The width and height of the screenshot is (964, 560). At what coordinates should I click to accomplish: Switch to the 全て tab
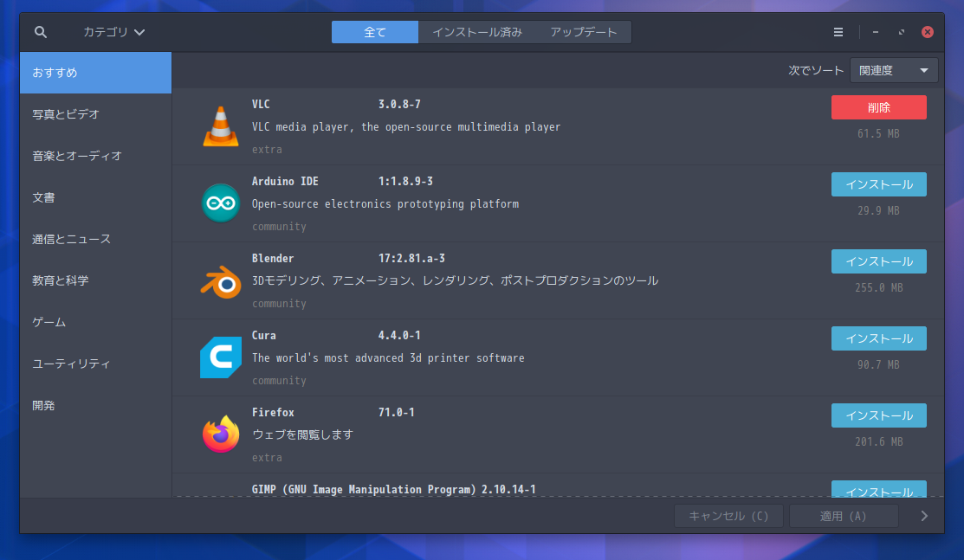tap(375, 32)
